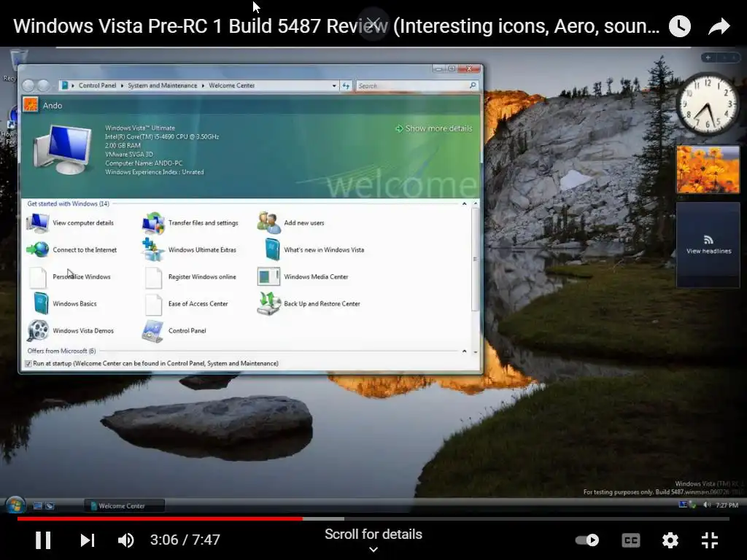This screenshot has height=560, width=747.
Task: Click the system tray network icon
Action: pos(683,505)
